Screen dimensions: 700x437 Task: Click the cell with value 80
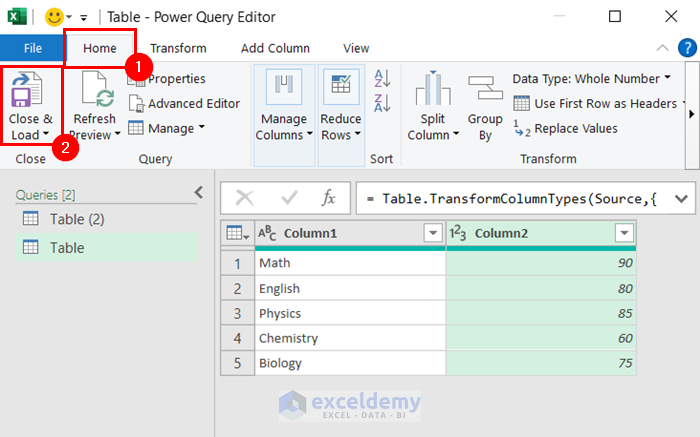[541, 288]
